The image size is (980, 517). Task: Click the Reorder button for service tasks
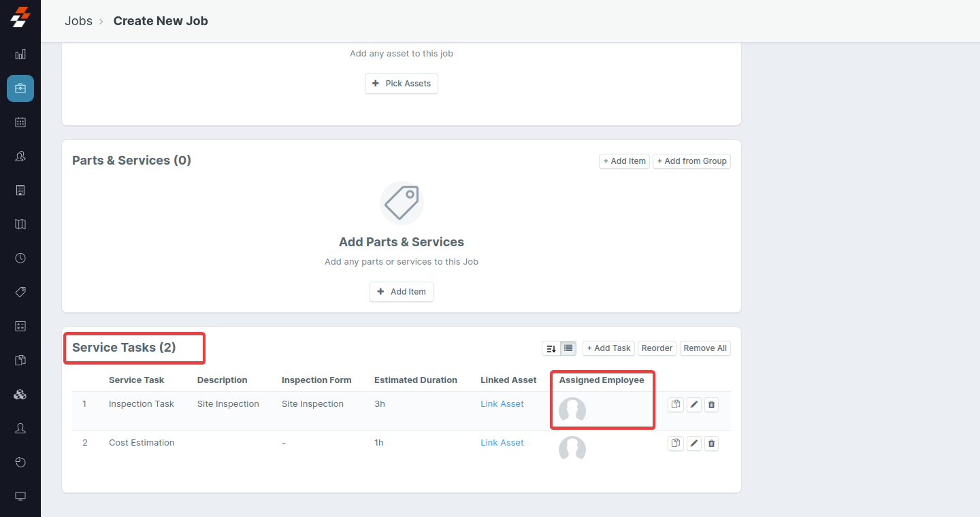pos(657,348)
